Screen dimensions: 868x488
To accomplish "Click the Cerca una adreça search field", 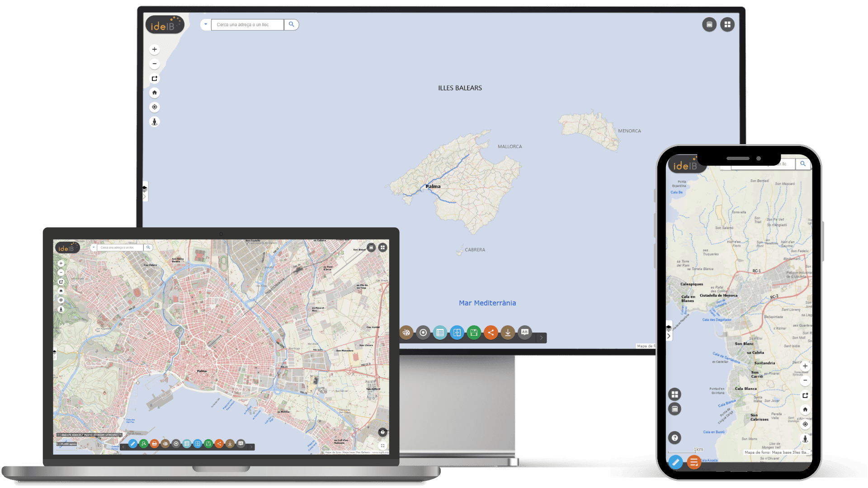I will coord(248,24).
